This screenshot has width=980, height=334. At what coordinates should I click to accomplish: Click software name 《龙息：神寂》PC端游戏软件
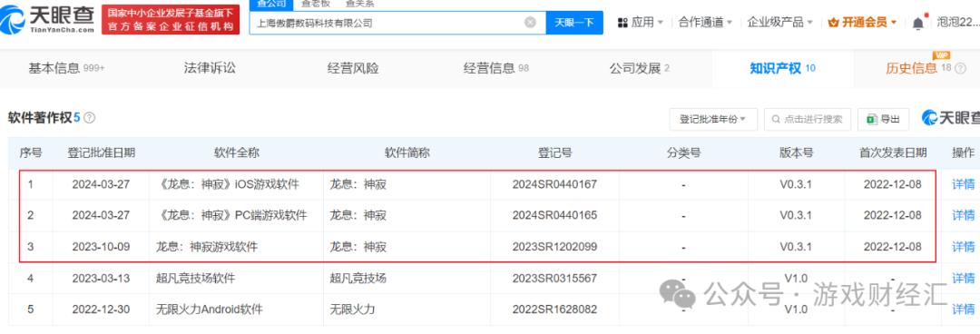(231, 215)
